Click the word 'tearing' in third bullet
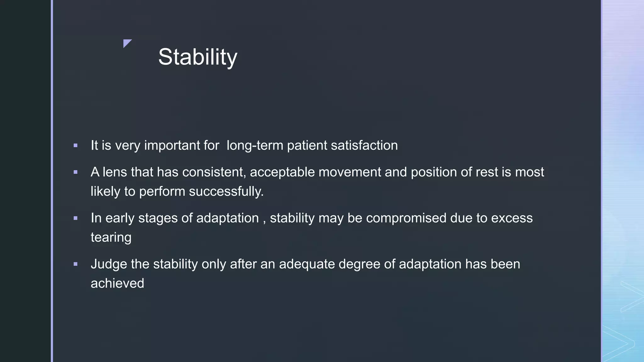The height and width of the screenshot is (362, 644). (x=111, y=237)
